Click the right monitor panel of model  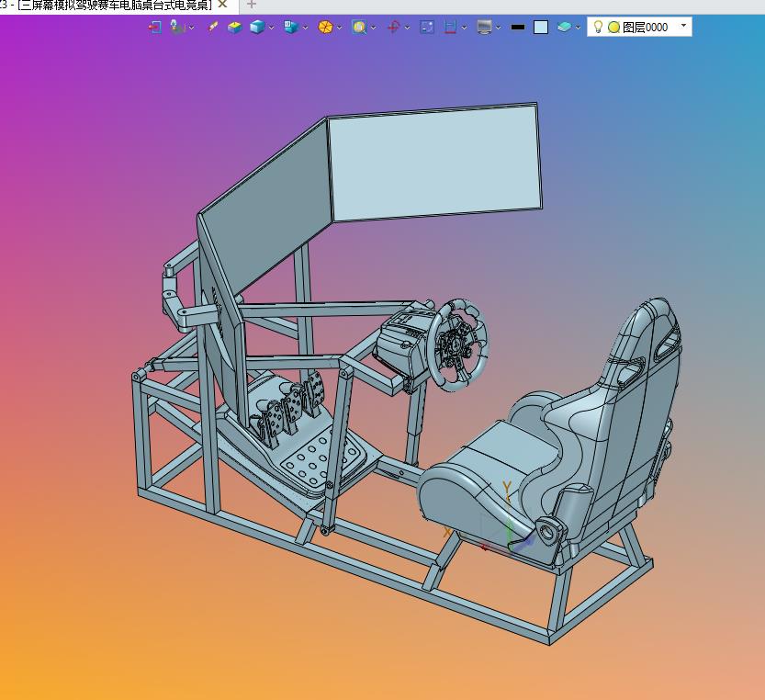point(435,162)
